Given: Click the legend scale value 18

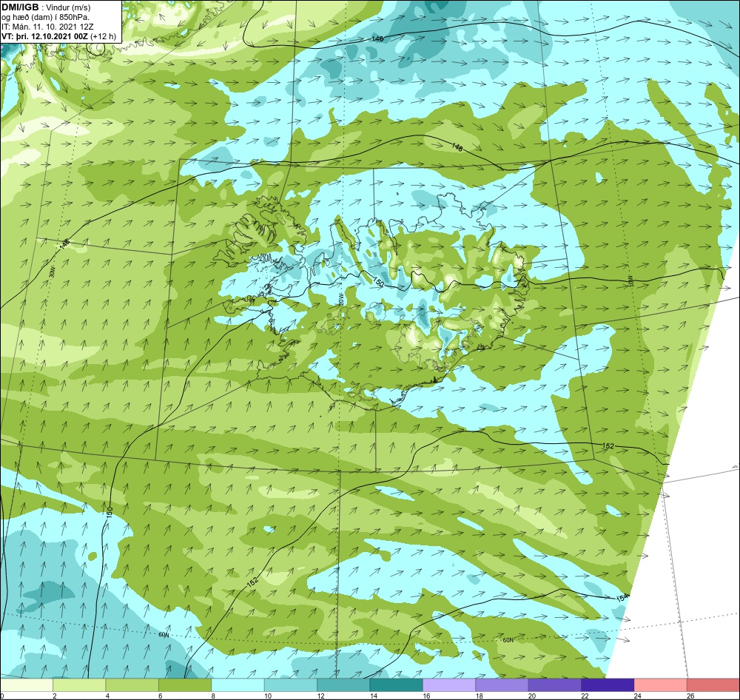Looking at the screenshot, I should (x=480, y=696).
